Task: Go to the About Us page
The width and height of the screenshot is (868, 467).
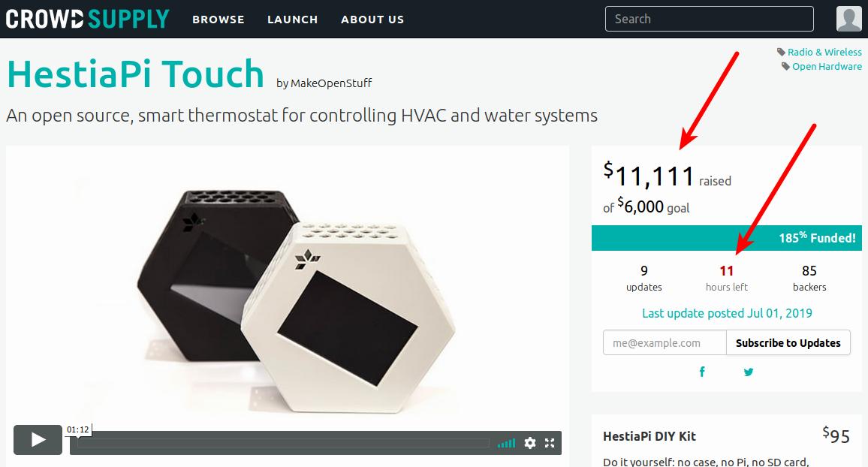Action: click(x=372, y=20)
